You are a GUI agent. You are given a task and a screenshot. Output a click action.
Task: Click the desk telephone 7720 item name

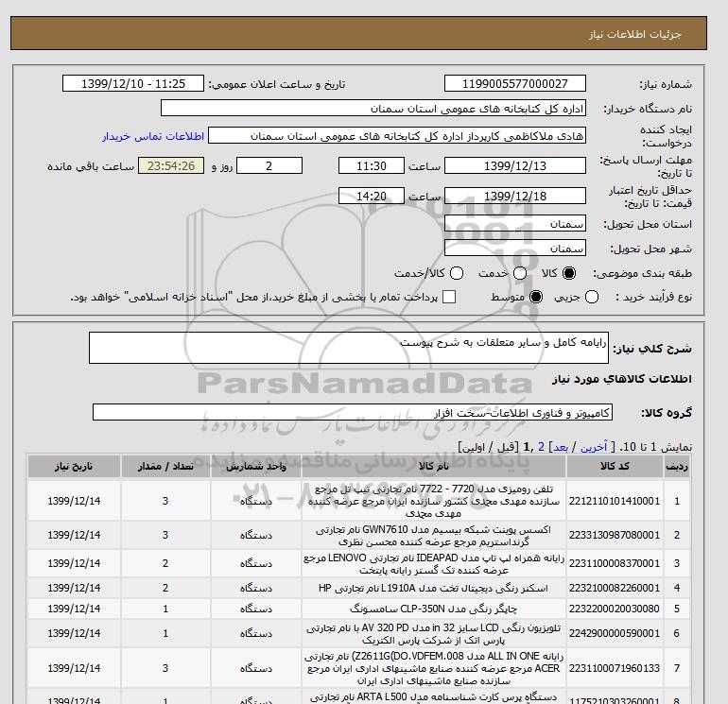pyautogui.click(x=434, y=501)
